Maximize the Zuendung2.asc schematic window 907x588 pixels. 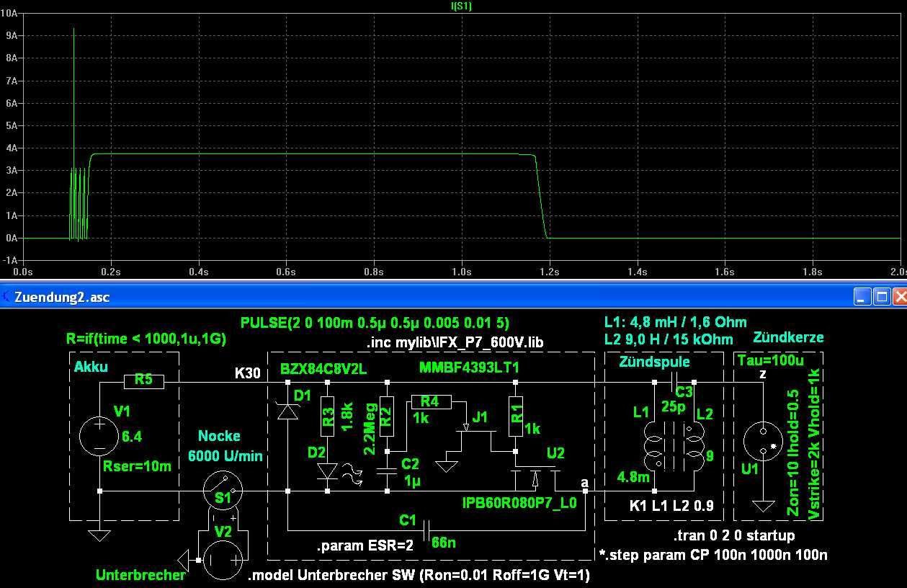pos(879,296)
